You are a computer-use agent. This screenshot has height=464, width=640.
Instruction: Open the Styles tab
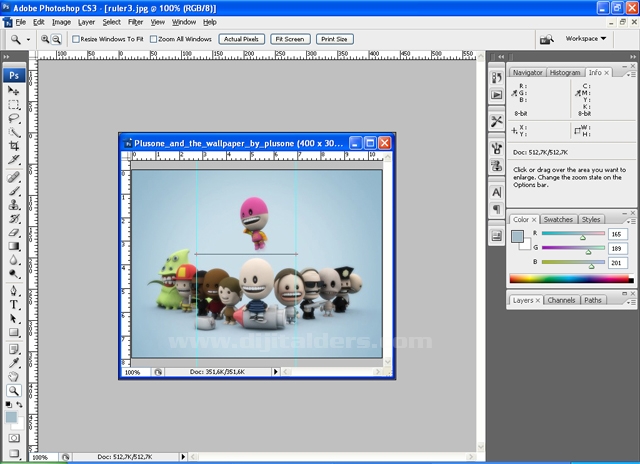click(591, 219)
